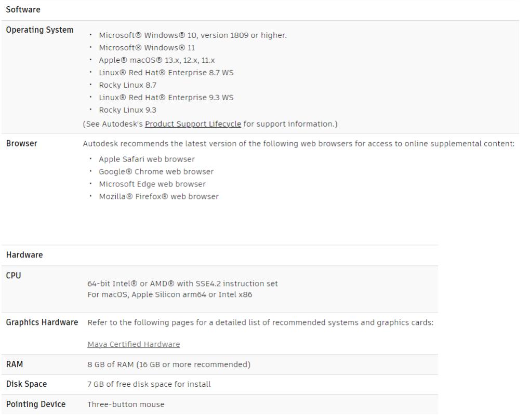Screen dimensions: 530x420
Task: Click the Apple macOS 13.x list item
Action: tap(157, 60)
